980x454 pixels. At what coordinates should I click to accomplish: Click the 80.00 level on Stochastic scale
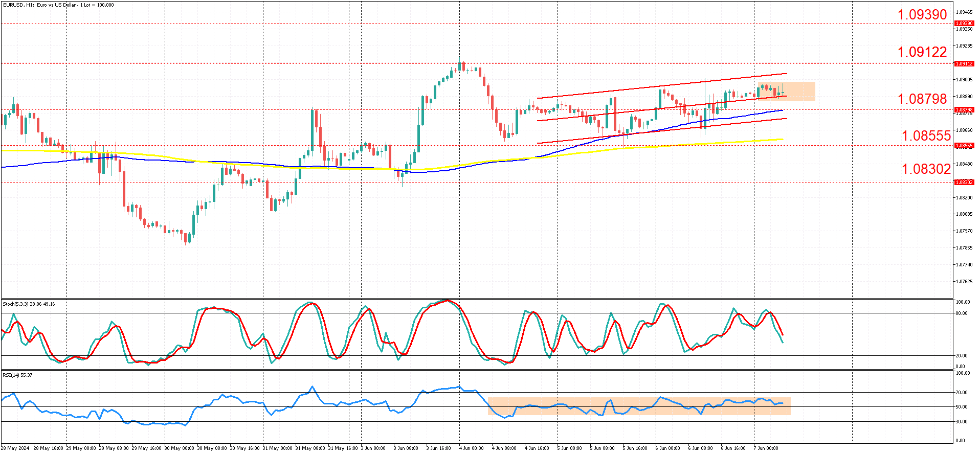pyautogui.click(x=961, y=313)
